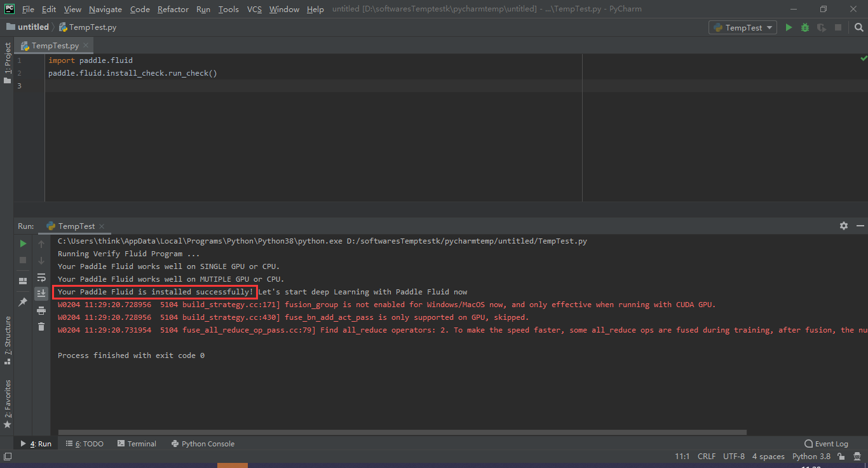The image size is (868, 468).
Task: Click the Stop square in Run panel
Action: 23,260
